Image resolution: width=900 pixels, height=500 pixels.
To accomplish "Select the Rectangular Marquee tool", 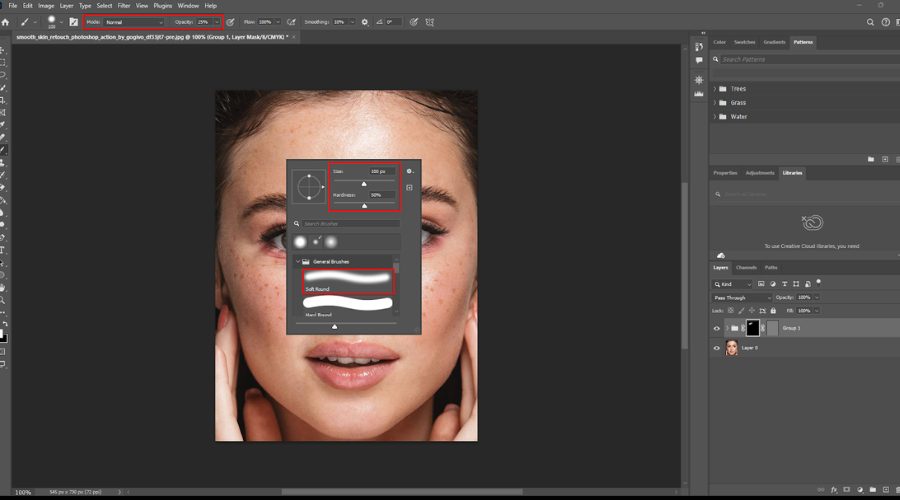I will [x=2, y=63].
